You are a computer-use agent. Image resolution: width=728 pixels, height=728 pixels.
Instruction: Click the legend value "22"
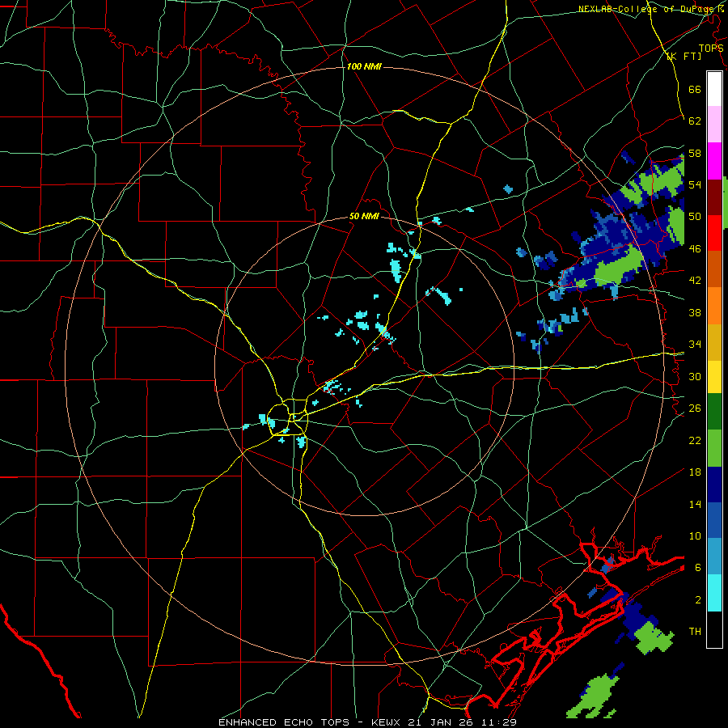[695, 440]
